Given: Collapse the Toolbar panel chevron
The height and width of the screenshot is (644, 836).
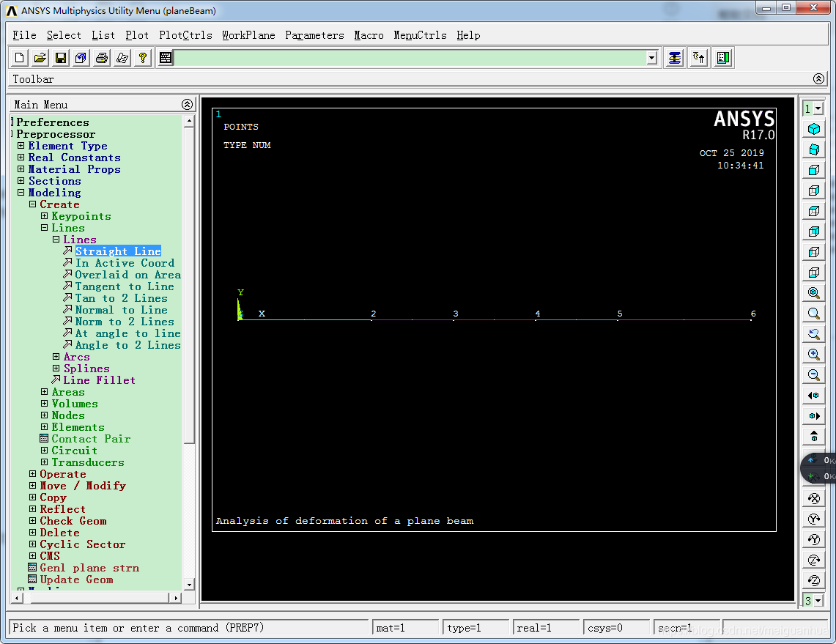Looking at the screenshot, I should click(818, 79).
